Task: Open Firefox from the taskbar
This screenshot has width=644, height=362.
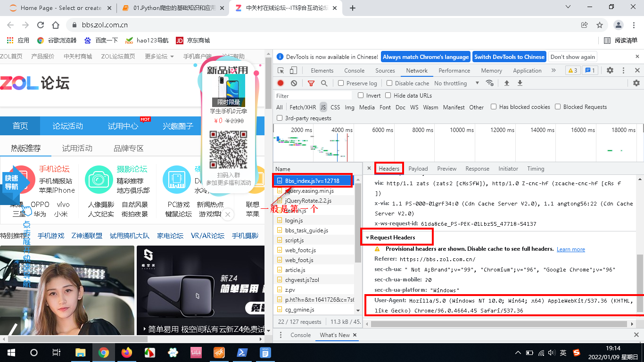Action: (x=126, y=353)
